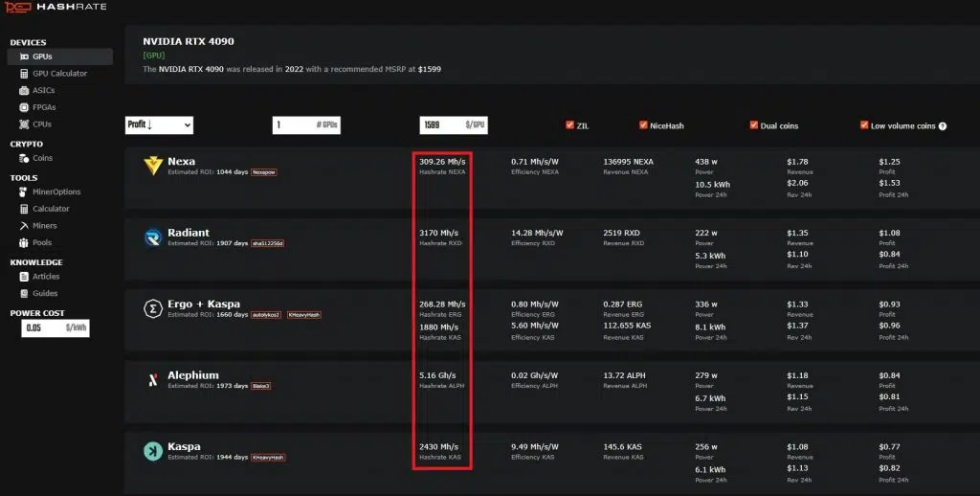
Task: Click the Blake3 algorithm tag
Action: click(x=260, y=386)
